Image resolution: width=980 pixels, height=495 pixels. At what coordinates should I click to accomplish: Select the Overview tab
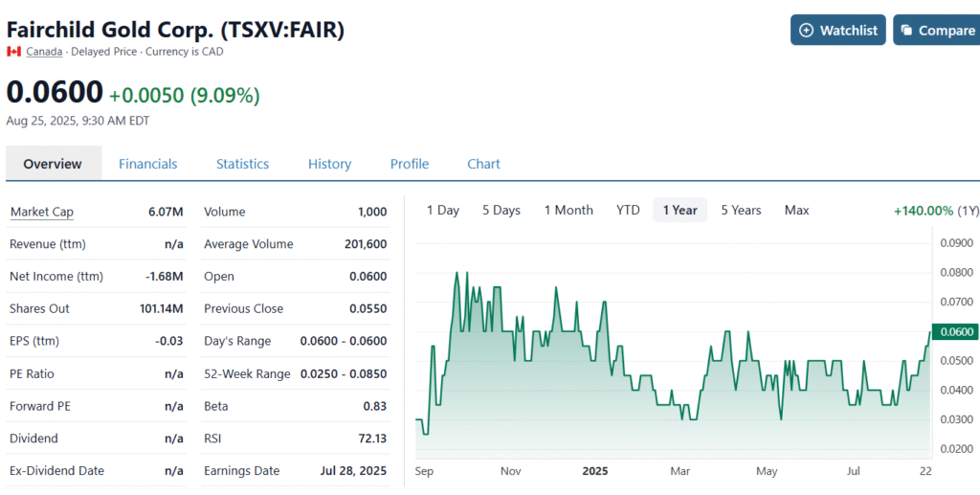pyautogui.click(x=53, y=164)
